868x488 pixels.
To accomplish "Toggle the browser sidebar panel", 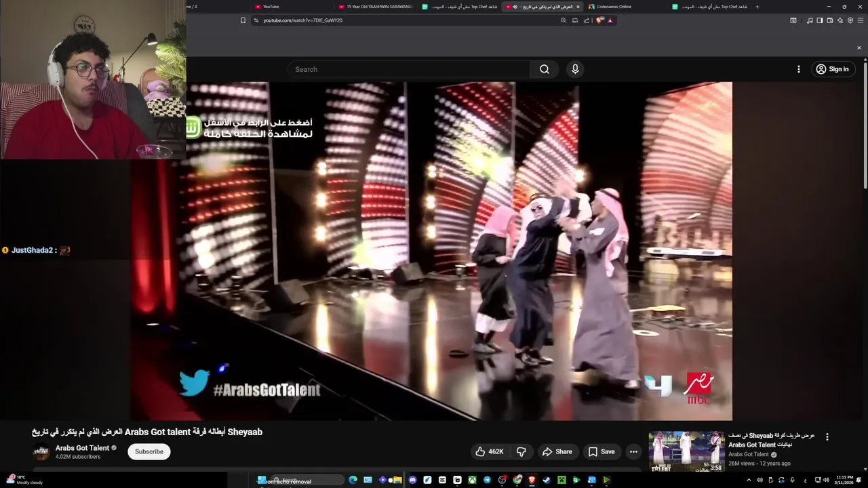I will 819,20.
